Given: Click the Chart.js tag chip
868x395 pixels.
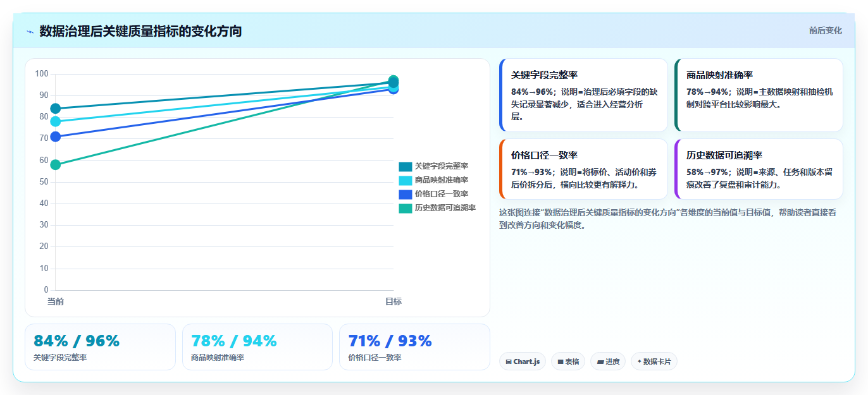Looking at the screenshot, I should (523, 362).
